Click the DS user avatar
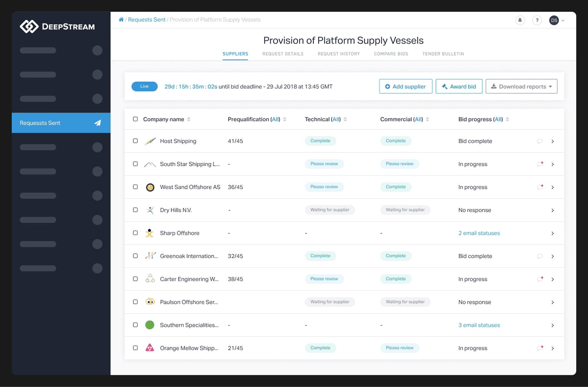 [554, 20]
